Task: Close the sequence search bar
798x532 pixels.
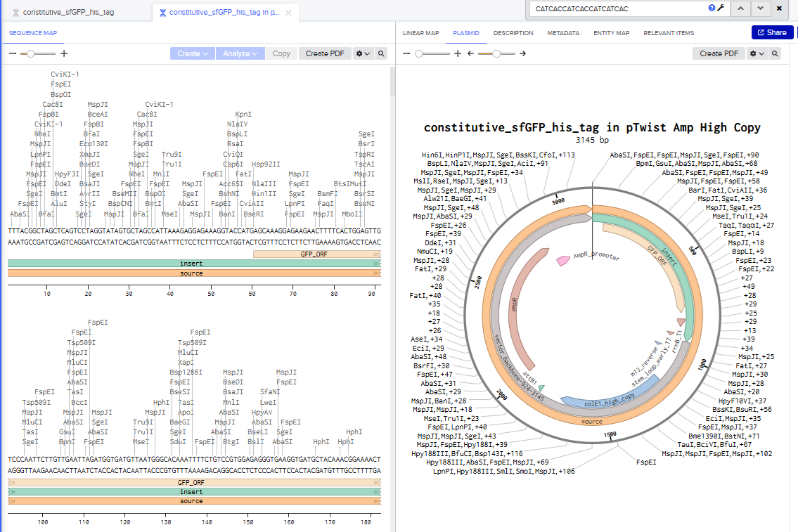Action: pyautogui.click(x=779, y=8)
